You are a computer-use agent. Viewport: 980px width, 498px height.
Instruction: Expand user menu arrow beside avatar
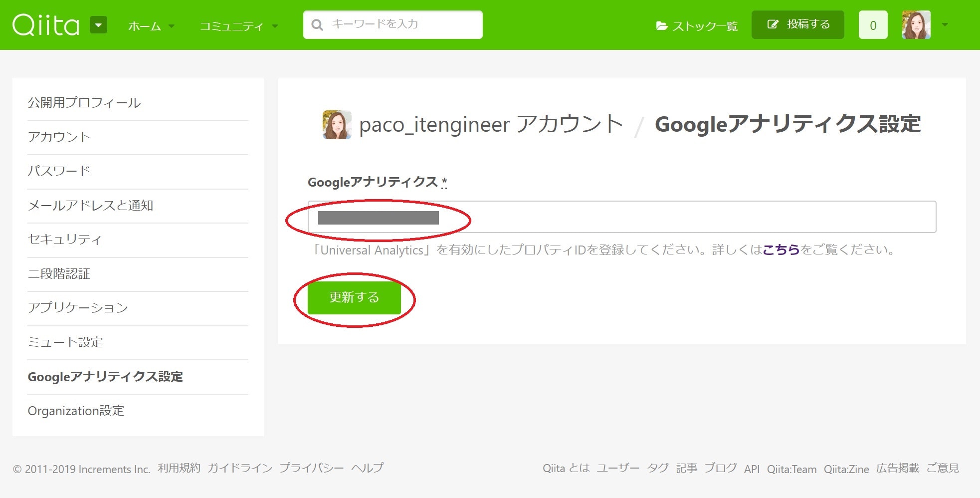tap(945, 24)
